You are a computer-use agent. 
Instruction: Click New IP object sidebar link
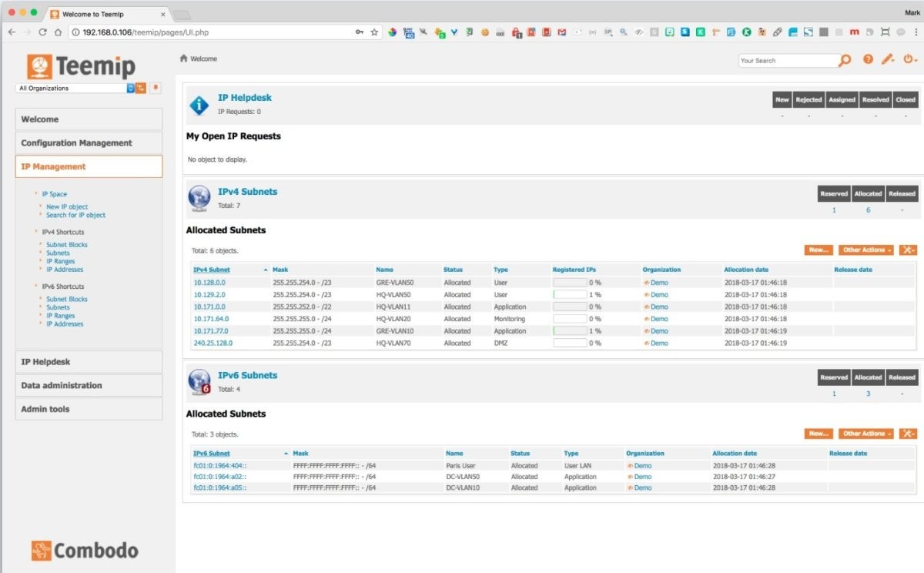pos(67,206)
